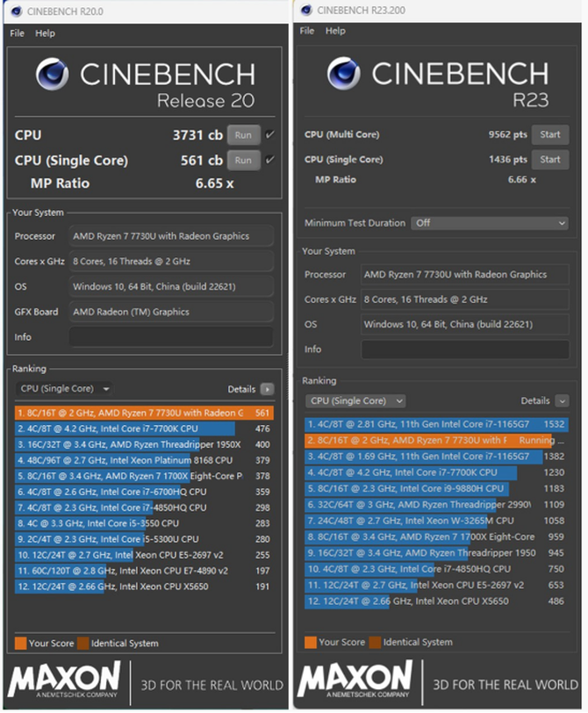Screen dimensions: 588x713
Task: Click the brown Identical System swatch in R20
Action: click(x=83, y=643)
